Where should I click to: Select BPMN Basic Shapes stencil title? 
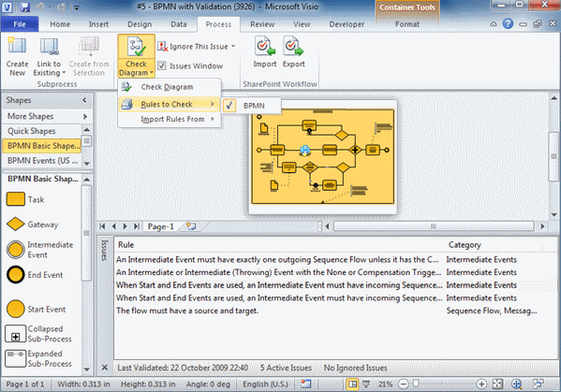[42, 146]
